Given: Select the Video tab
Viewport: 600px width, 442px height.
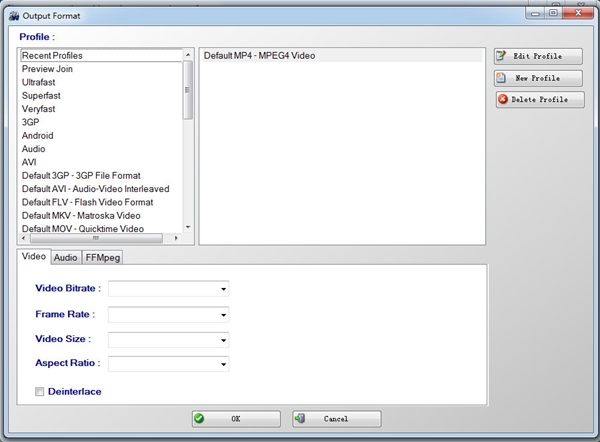Looking at the screenshot, I should (34, 256).
